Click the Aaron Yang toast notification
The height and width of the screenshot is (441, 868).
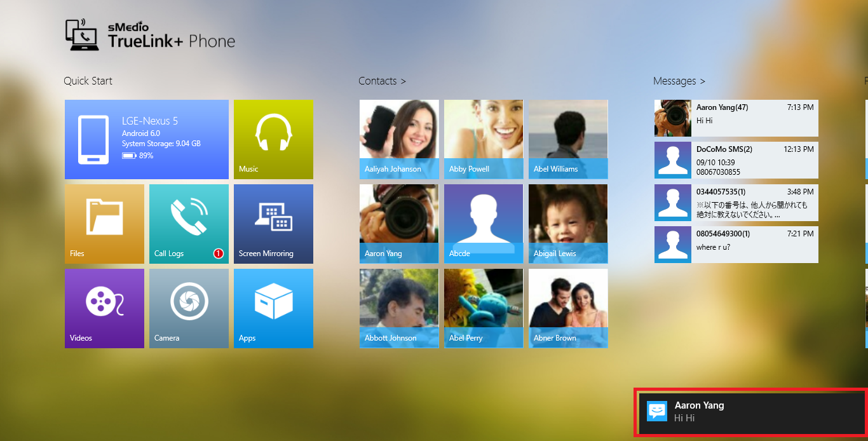pos(750,412)
